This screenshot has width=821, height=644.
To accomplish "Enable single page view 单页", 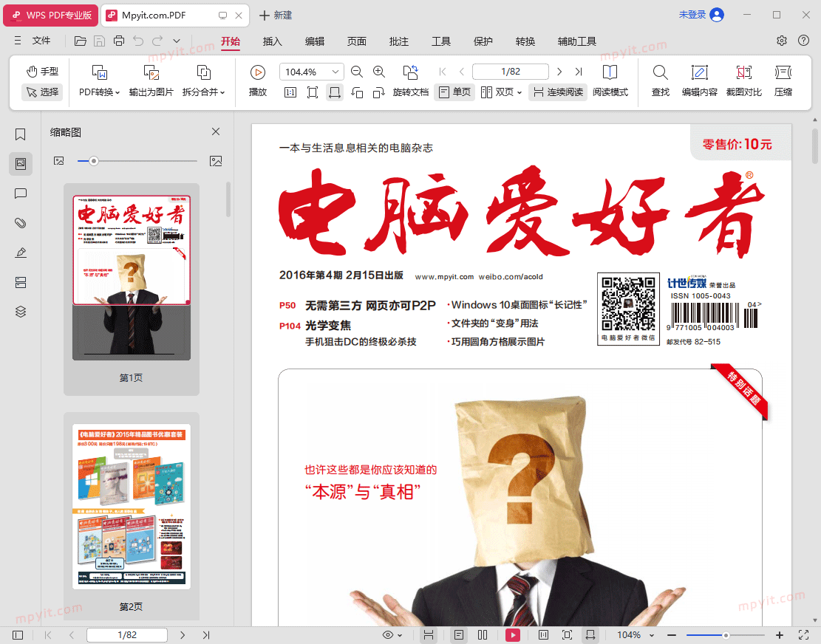I will 454,92.
